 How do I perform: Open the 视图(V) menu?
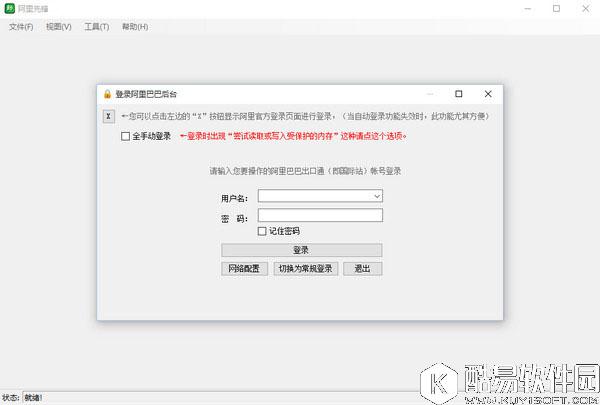[59, 27]
